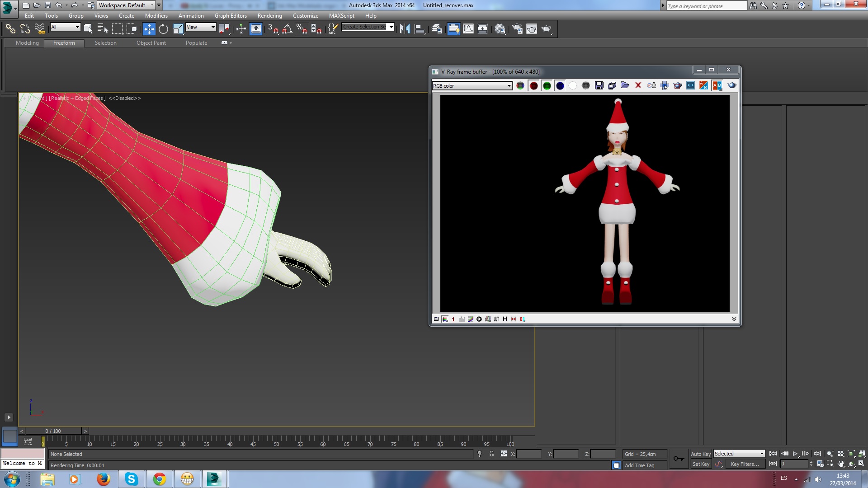Click the time slider 0 / 100 handle
The image size is (868, 488).
pyautogui.click(x=53, y=431)
